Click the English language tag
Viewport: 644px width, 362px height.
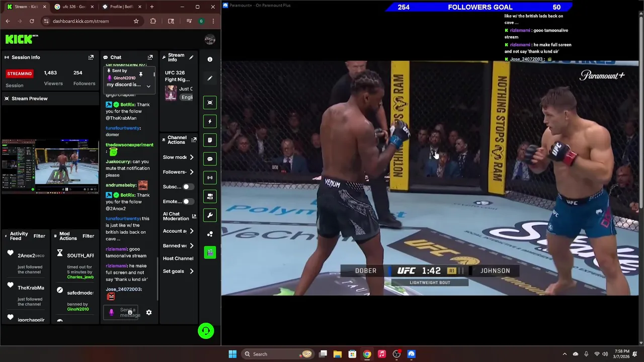187,97
